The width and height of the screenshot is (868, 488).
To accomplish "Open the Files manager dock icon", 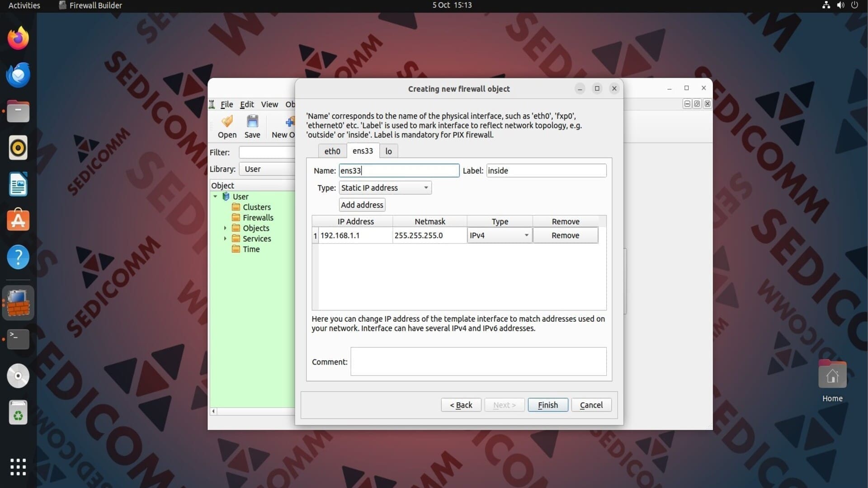I will (18, 111).
